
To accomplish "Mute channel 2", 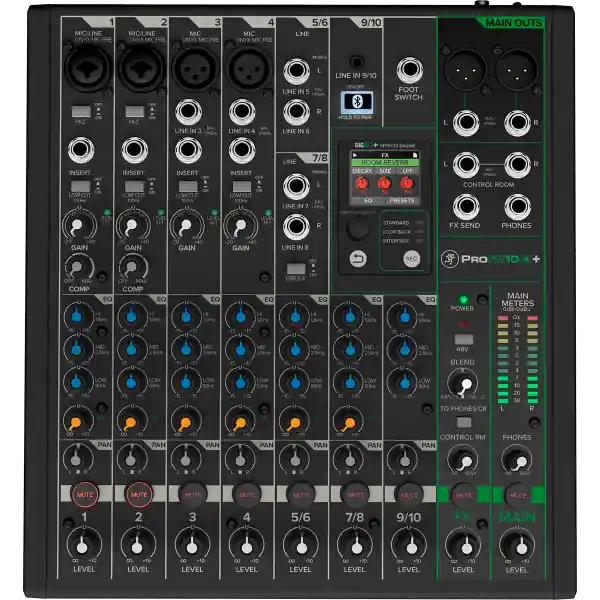I will [139, 495].
